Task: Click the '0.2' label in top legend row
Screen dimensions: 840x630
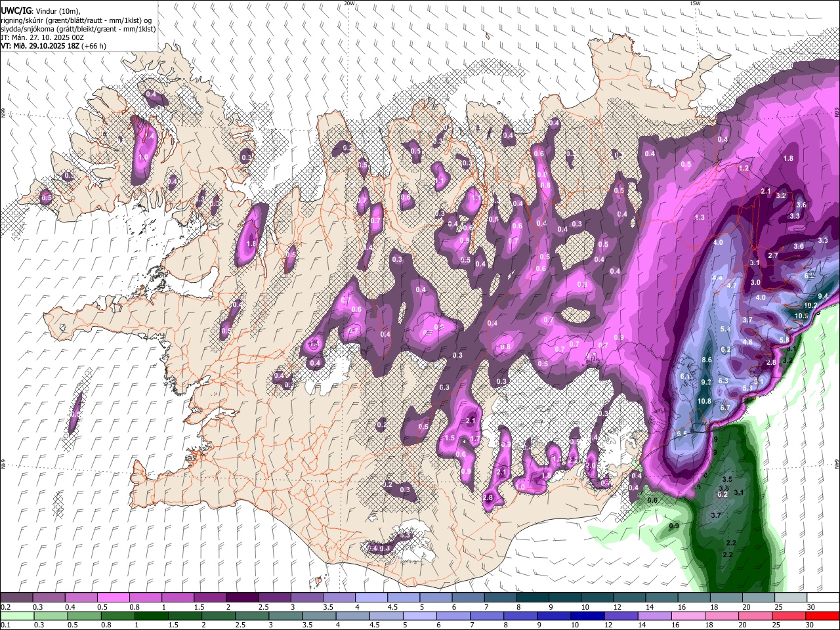Action: click(x=6, y=607)
